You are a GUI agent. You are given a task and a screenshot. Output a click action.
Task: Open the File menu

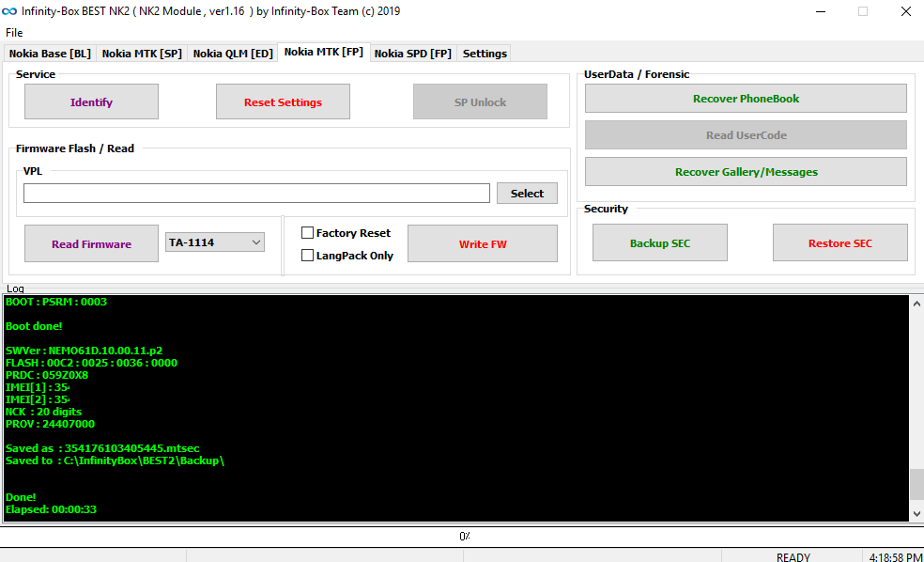coord(14,33)
